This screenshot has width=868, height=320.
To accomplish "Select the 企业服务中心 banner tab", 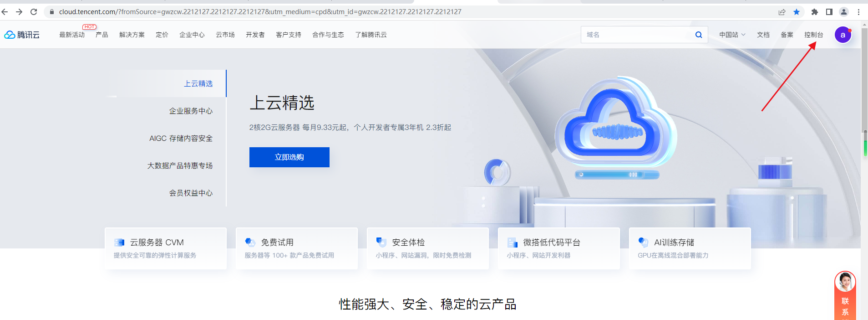I will click(x=191, y=111).
